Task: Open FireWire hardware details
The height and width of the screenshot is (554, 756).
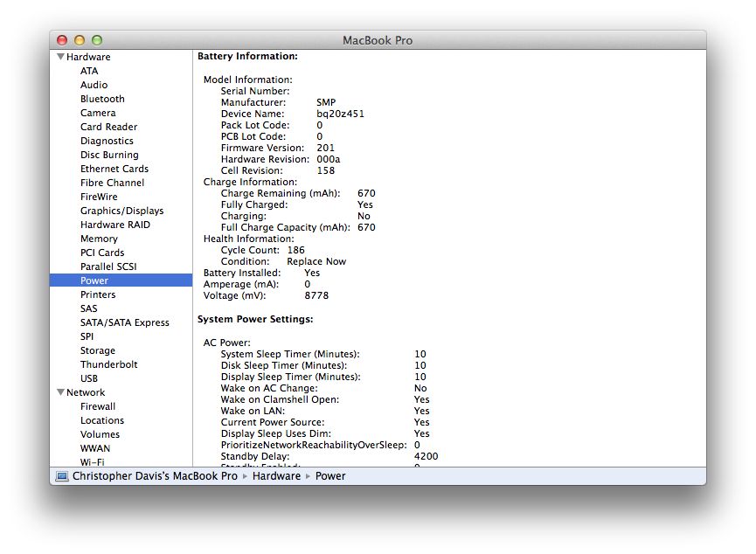Action: click(x=99, y=197)
